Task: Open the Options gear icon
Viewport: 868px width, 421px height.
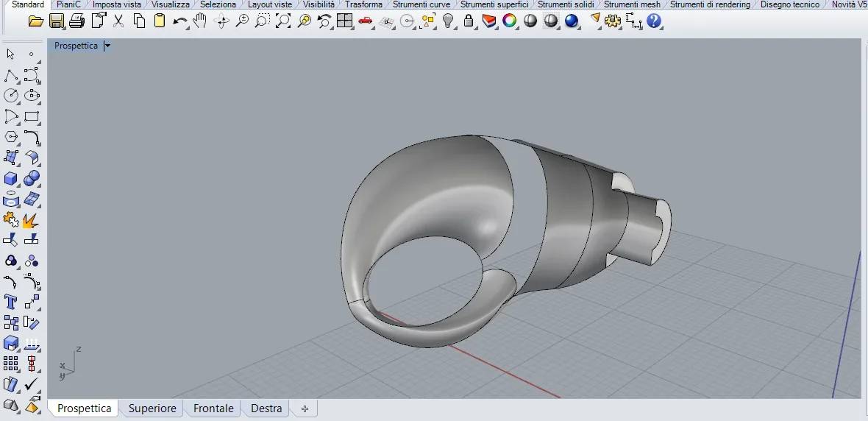Action: point(612,21)
